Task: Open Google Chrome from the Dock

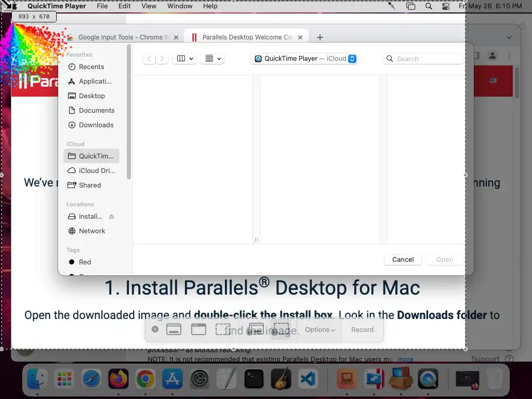Action: [x=145, y=379]
